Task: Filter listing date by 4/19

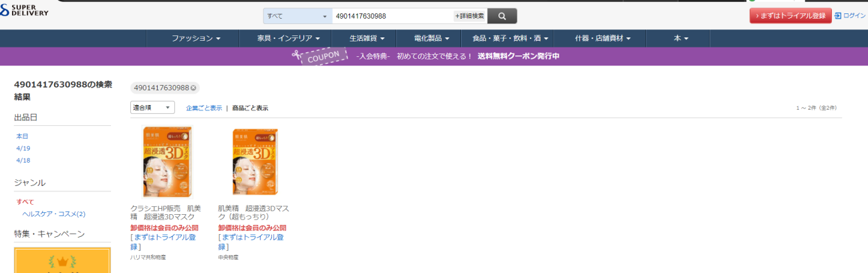Action: (x=23, y=148)
